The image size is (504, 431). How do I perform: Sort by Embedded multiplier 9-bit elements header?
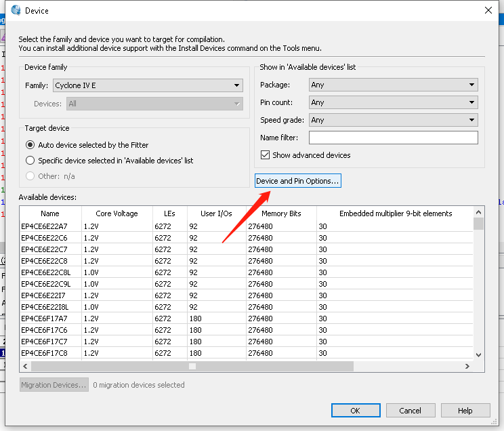396,213
